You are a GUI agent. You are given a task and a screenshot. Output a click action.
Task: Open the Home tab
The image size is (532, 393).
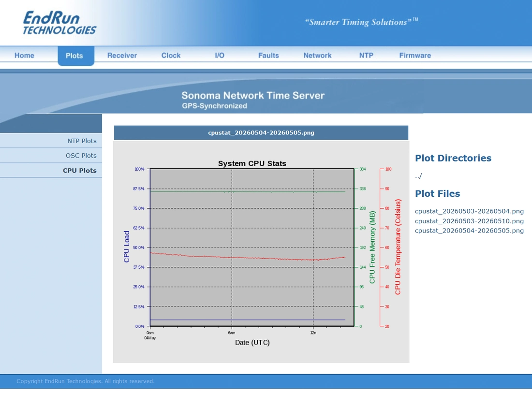click(24, 55)
